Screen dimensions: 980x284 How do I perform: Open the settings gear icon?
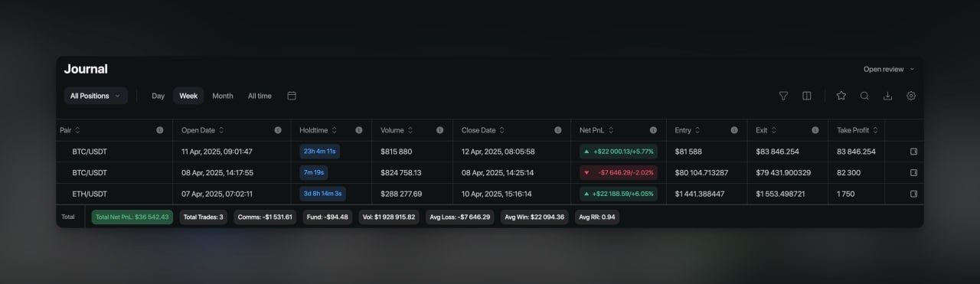pyautogui.click(x=911, y=96)
